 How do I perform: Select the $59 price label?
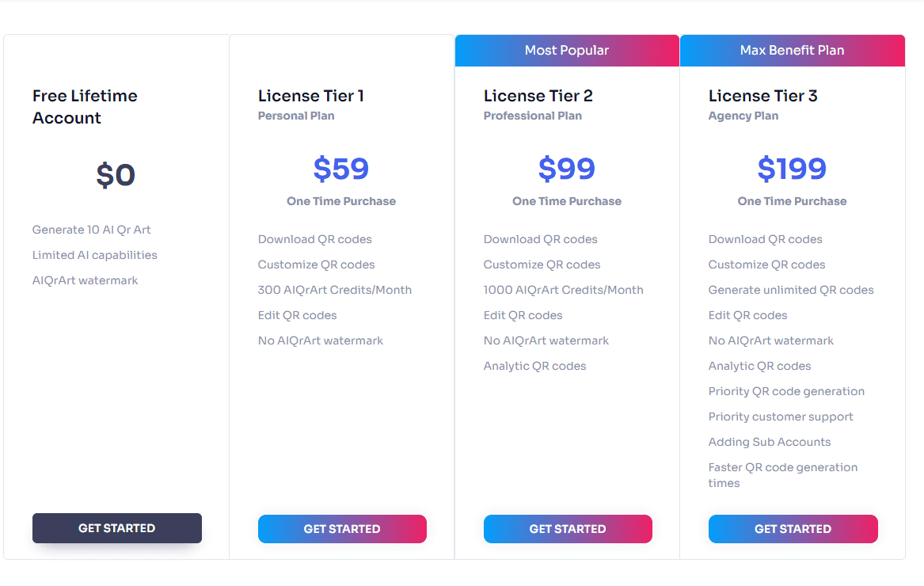(x=341, y=169)
